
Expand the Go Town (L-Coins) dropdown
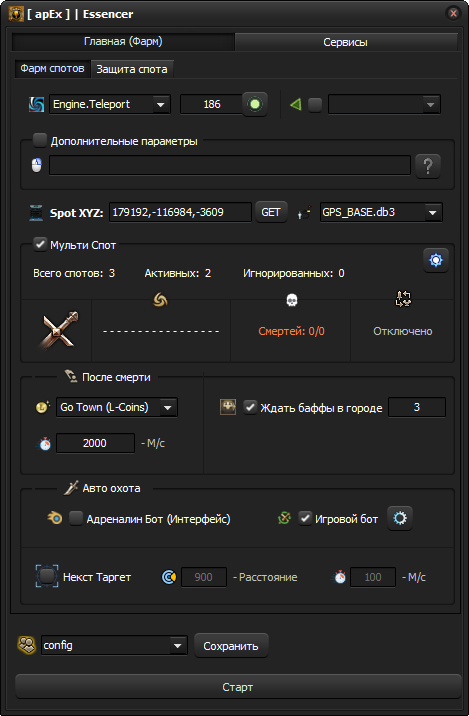tap(117, 407)
